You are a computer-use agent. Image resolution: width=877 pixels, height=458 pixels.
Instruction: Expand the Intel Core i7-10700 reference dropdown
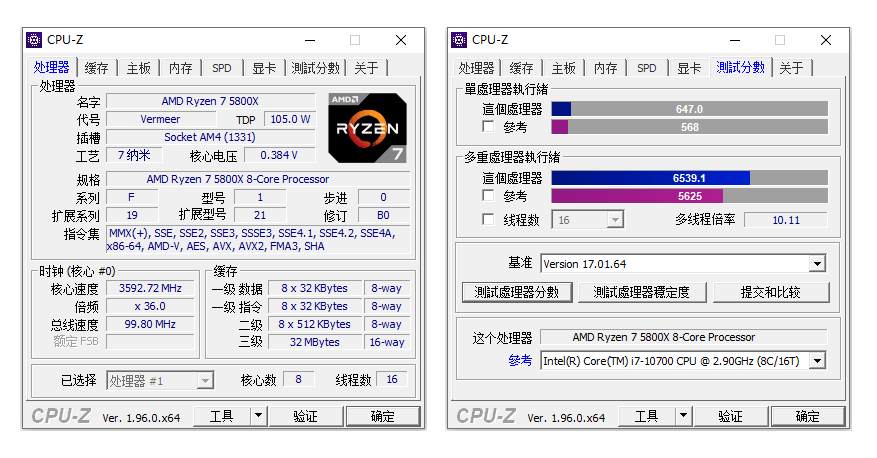[817, 360]
